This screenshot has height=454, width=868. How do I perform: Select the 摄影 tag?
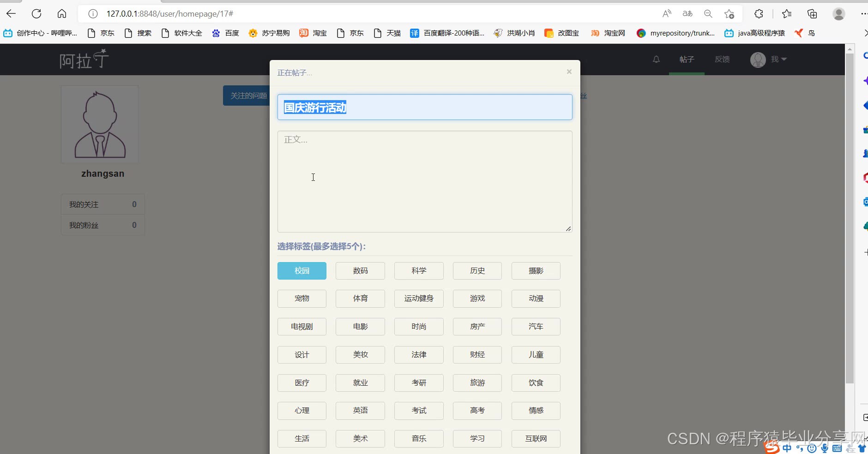point(536,271)
